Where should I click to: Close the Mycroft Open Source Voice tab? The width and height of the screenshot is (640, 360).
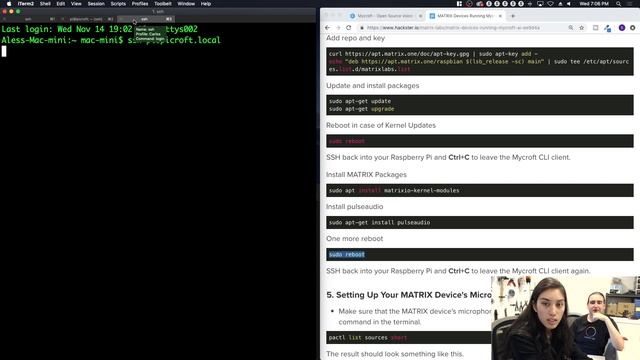click(420, 16)
